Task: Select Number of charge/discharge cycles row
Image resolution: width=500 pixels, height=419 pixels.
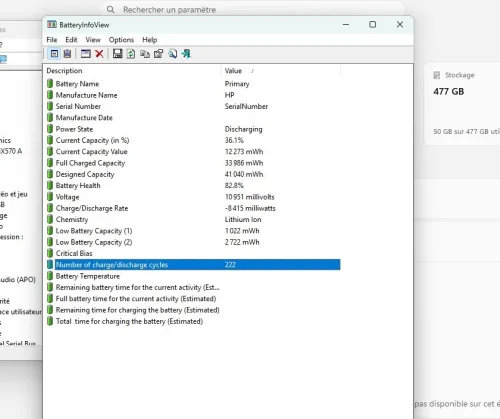Action: [193, 265]
